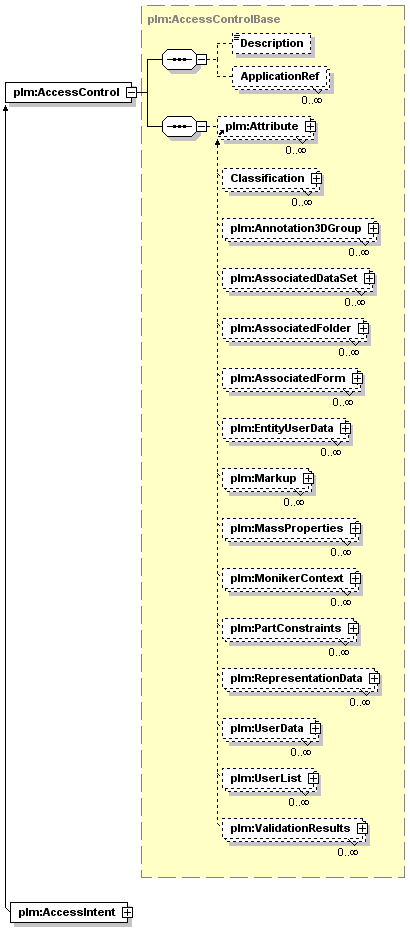The height and width of the screenshot is (928, 410).
Task: Expand plm:AssociatedForm plus icon
Action: coord(357,378)
